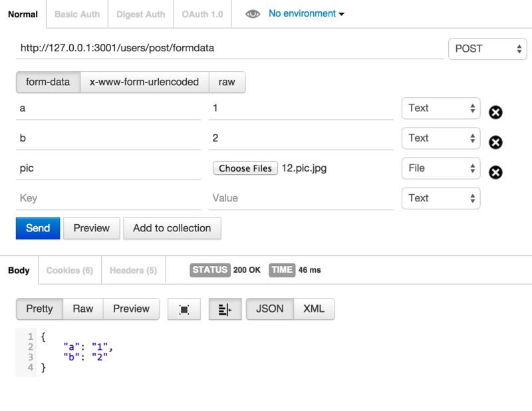Click the key field containing pic
The height and width of the screenshot is (411, 532).
pos(108,168)
